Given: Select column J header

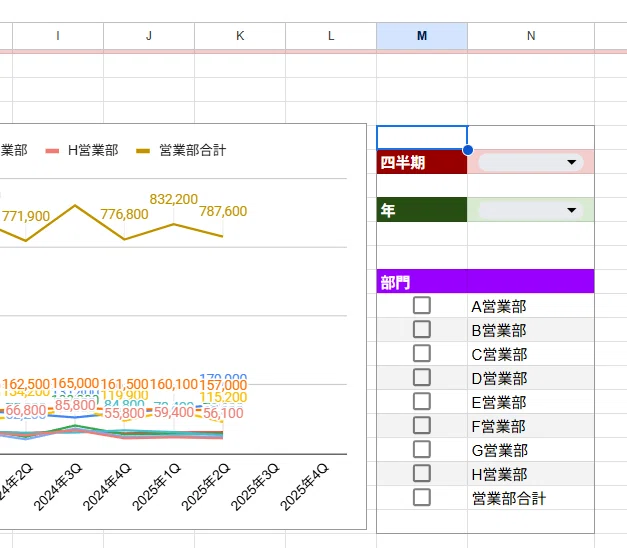Looking at the screenshot, I should [x=149, y=36].
